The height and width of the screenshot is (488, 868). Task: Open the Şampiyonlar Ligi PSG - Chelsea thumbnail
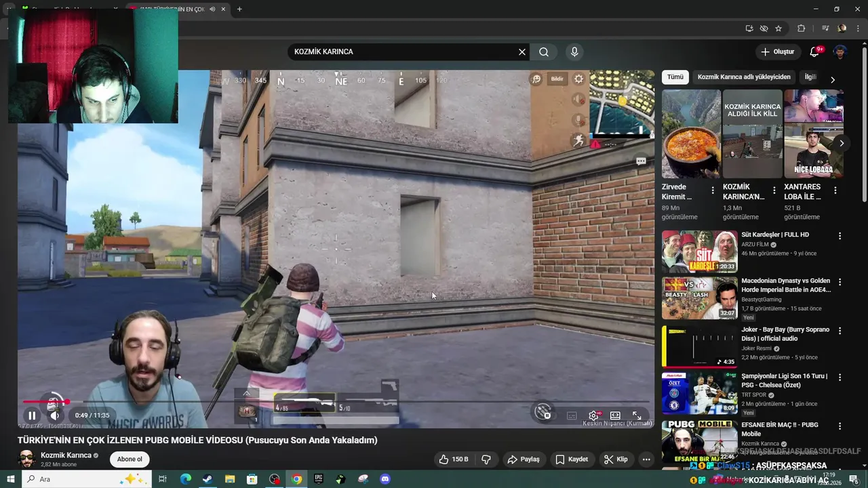pos(700,393)
